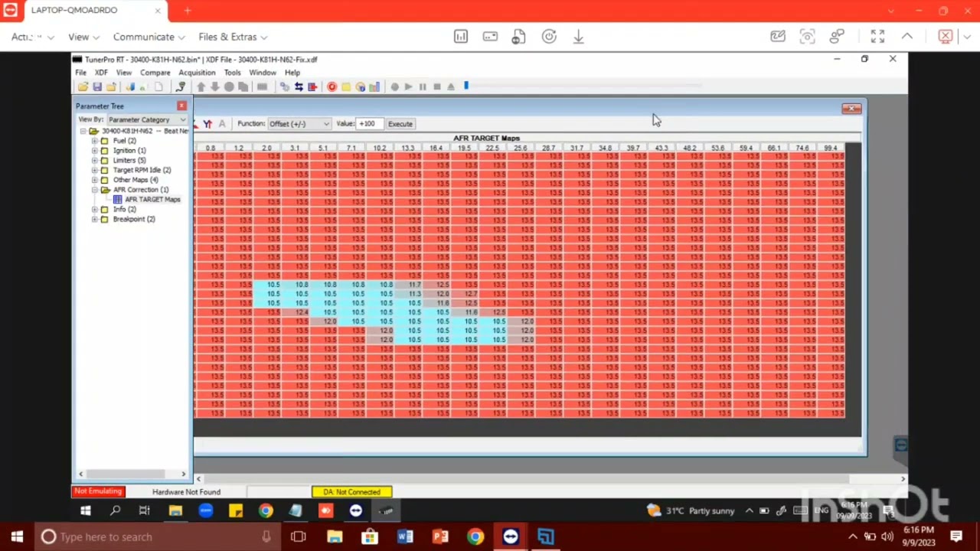Image resolution: width=980 pixels, height=551 pixels.
Task: Open PowerPoint from the local taskbar
Action: (x=440, y=536)
